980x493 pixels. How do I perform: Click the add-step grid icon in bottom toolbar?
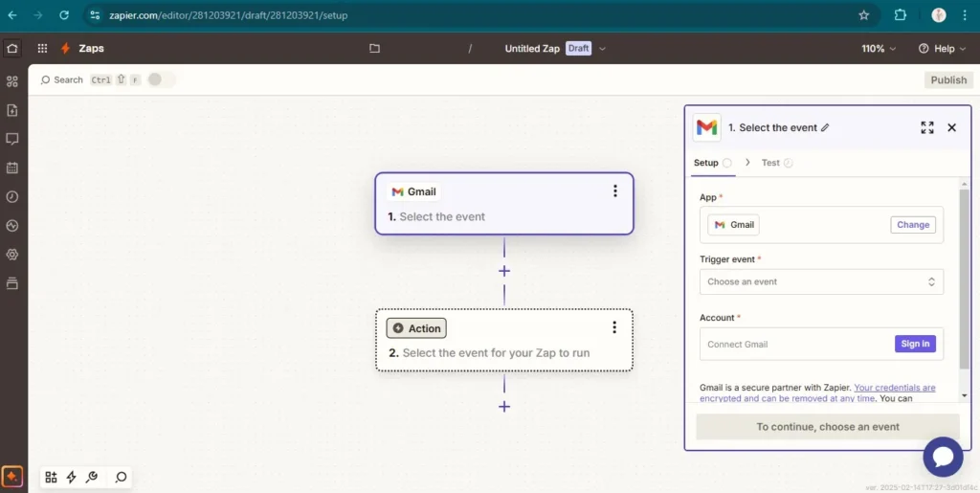(x=52, y=478)
